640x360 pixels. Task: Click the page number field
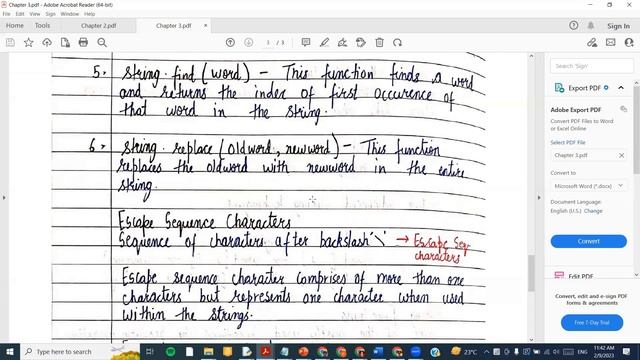coord(268,42)
